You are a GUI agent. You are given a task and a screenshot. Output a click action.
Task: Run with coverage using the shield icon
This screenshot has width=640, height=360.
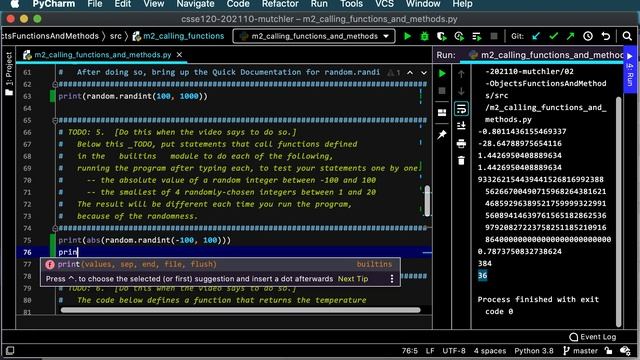click(x=442, y=36)
